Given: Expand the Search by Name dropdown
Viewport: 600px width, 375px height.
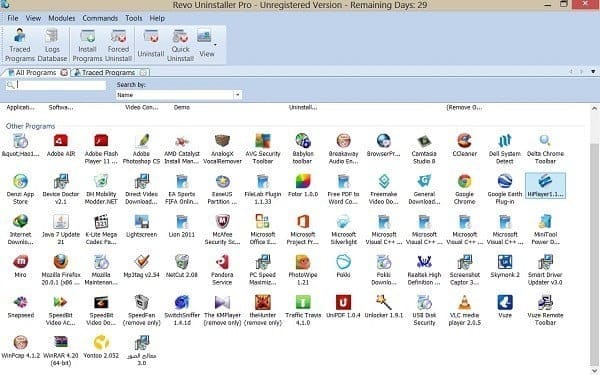Looking at the screenshot, I should (x=238, y=95).
